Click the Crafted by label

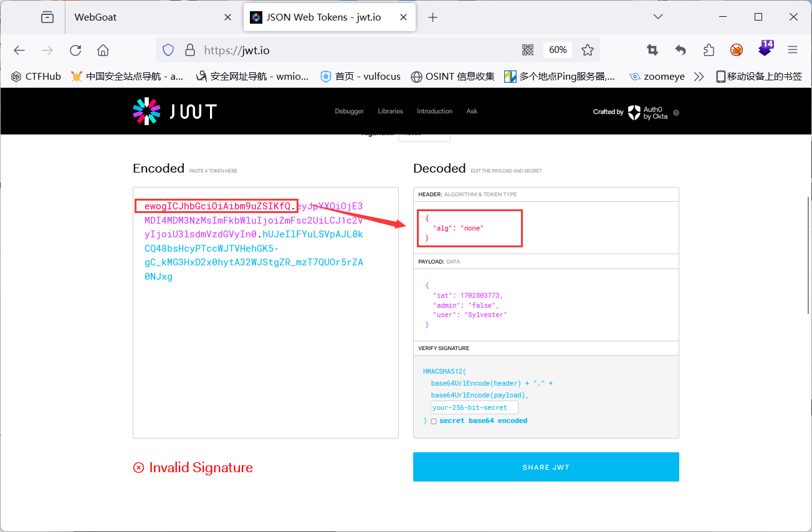click(x=608, y=112)
